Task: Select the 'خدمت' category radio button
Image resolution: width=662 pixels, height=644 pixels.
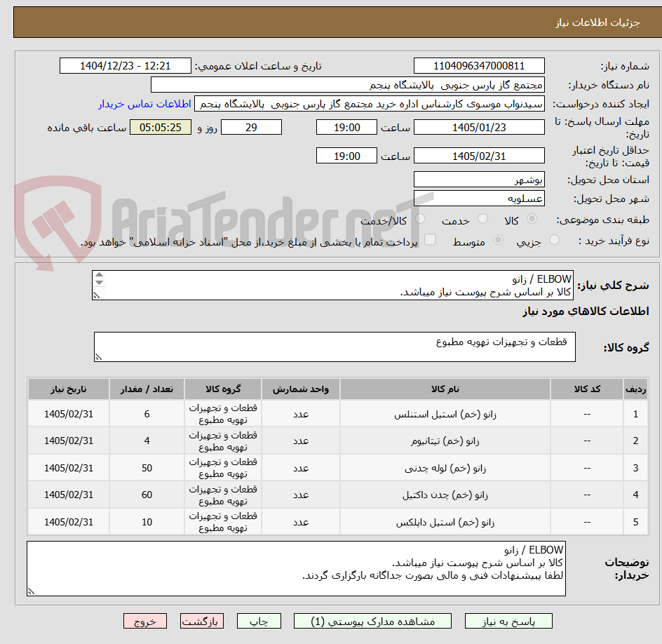Action: coord(482,219)
